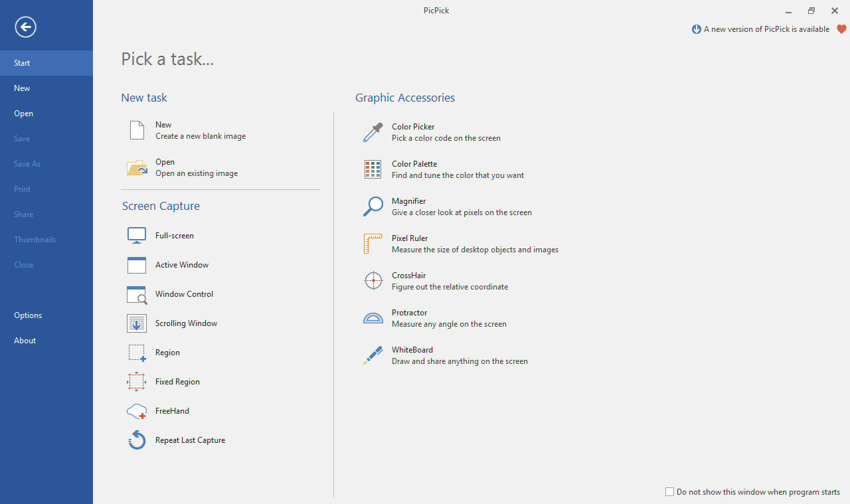Image resolution: width=850 pixels, height=504 pixels.
Task: Click 'Figure out the relative coordinate' text
Action: 450,287
